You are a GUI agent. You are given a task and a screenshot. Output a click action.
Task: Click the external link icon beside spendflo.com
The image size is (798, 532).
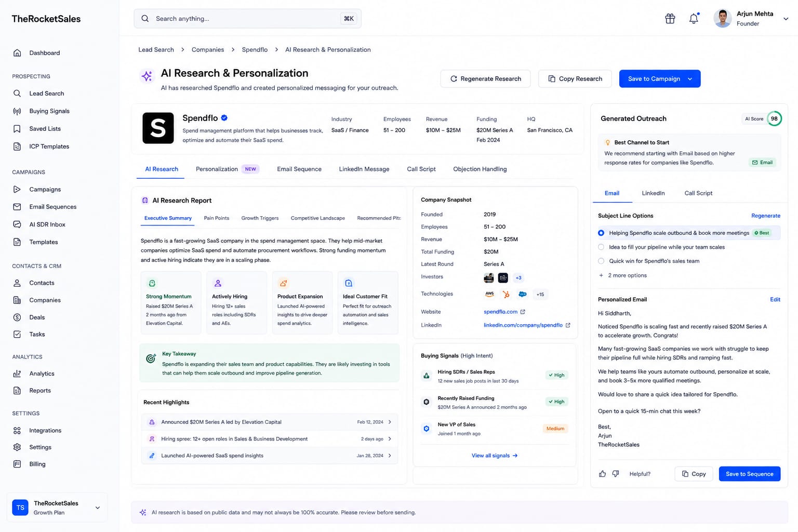click(523, 312)
